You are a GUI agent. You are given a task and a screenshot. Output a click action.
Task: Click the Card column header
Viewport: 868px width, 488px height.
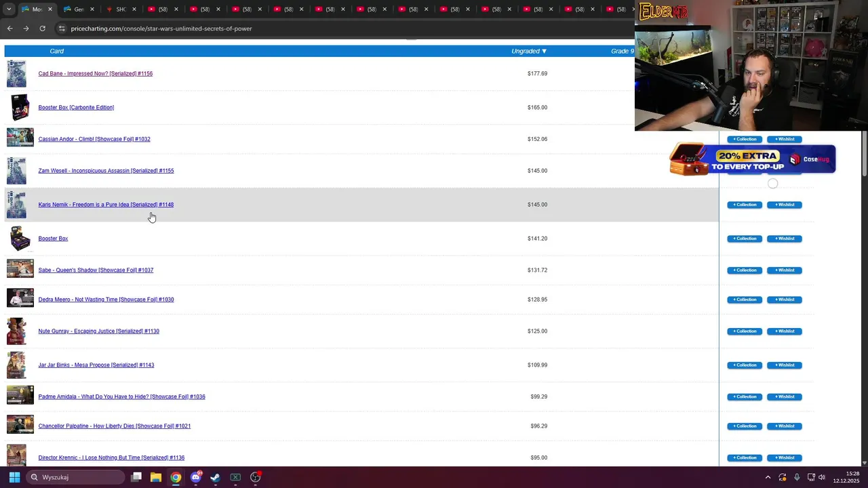[x=57, y=51]
